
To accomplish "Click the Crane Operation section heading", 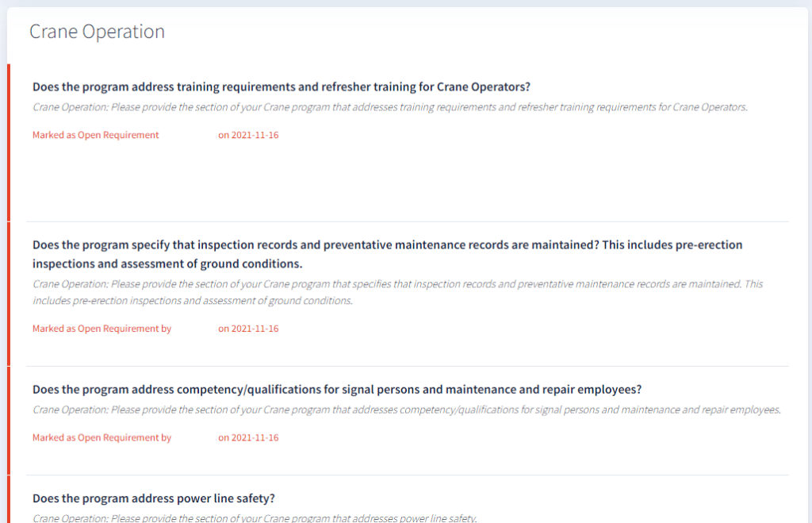I will tap(97, 32).
